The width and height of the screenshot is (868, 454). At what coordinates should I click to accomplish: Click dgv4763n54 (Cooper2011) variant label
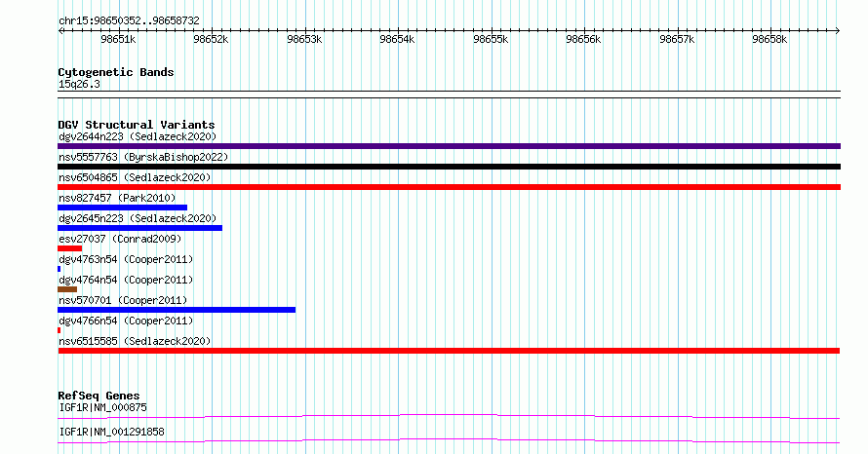[x=126, y=259]
